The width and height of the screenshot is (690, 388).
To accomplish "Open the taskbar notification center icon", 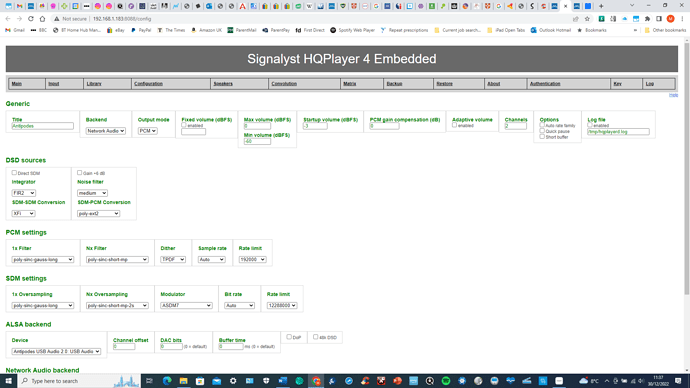I will pos(678,381).
